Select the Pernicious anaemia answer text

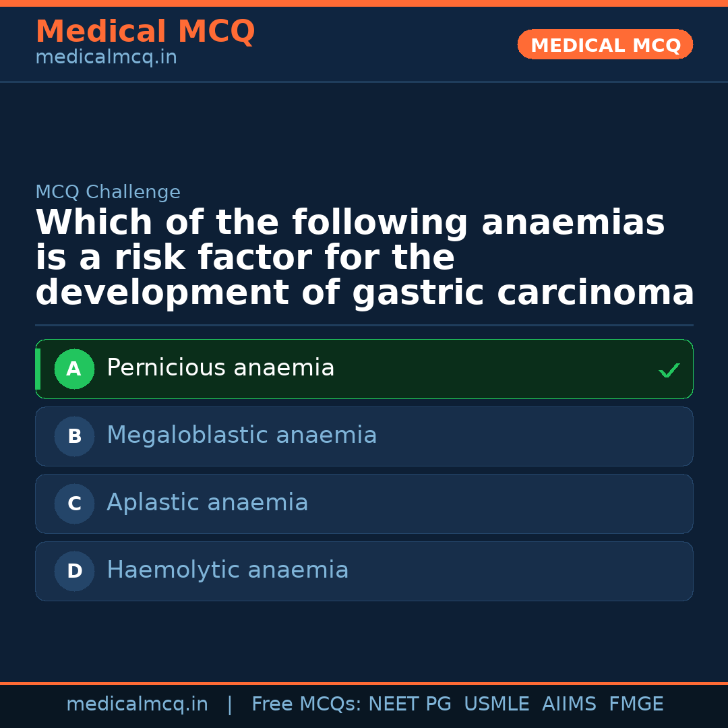pos(220,368)
